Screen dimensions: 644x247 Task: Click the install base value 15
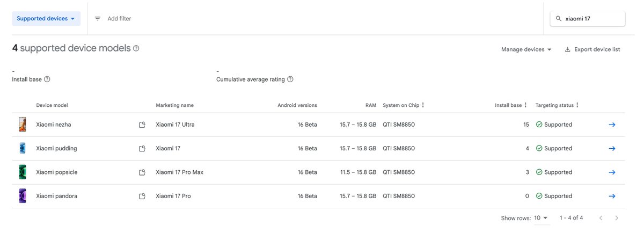coord(526,125)
